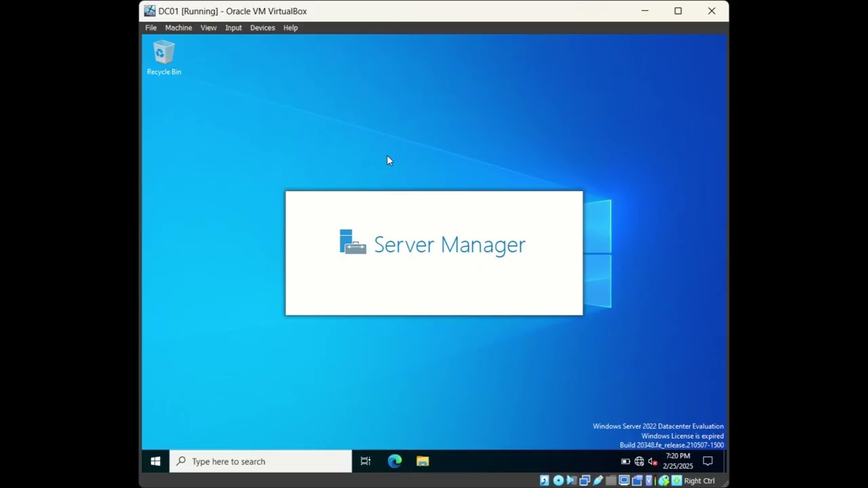Open the Input menu

click(x=233, y=28)
